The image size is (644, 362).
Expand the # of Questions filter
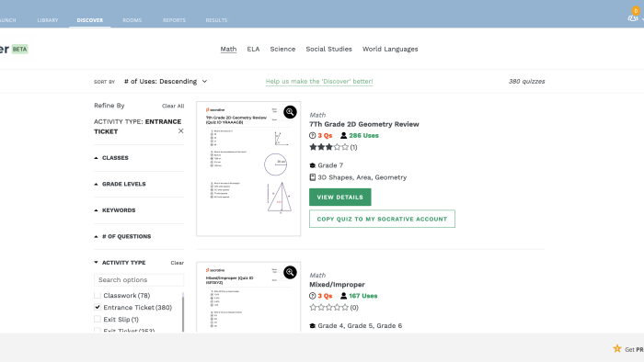point(122,236)
